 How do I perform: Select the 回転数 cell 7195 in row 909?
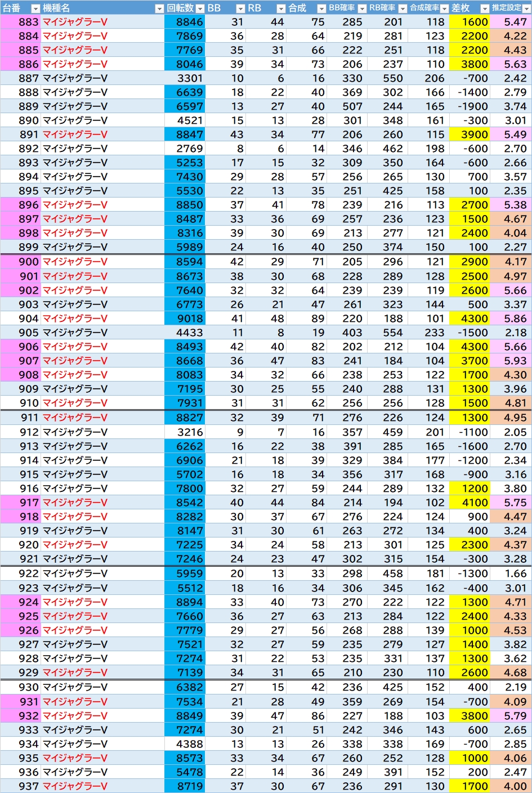point(185,389)
